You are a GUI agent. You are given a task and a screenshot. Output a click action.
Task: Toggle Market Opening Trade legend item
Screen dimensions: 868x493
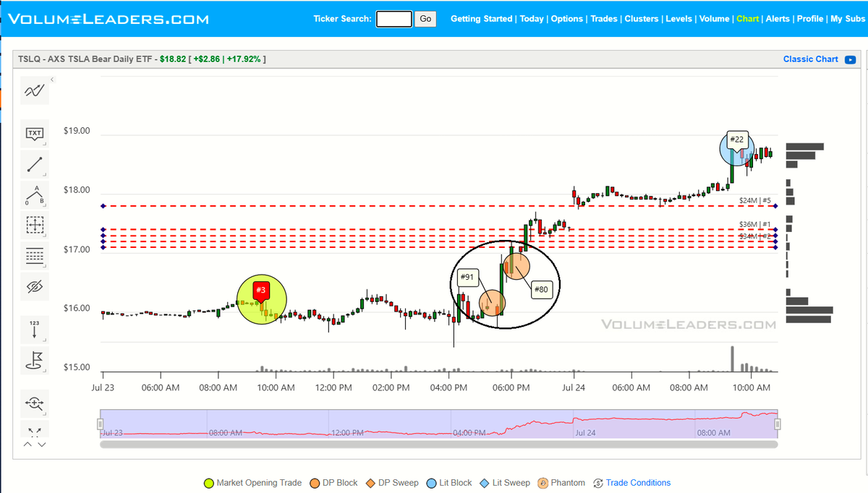pyautogui.click(x=253, y=483)
